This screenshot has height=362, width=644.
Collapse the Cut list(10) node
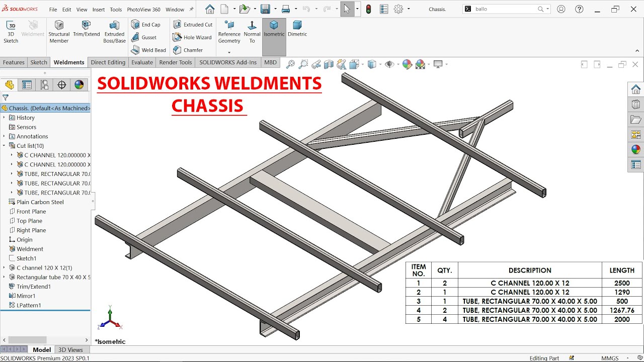click(4, 146)
